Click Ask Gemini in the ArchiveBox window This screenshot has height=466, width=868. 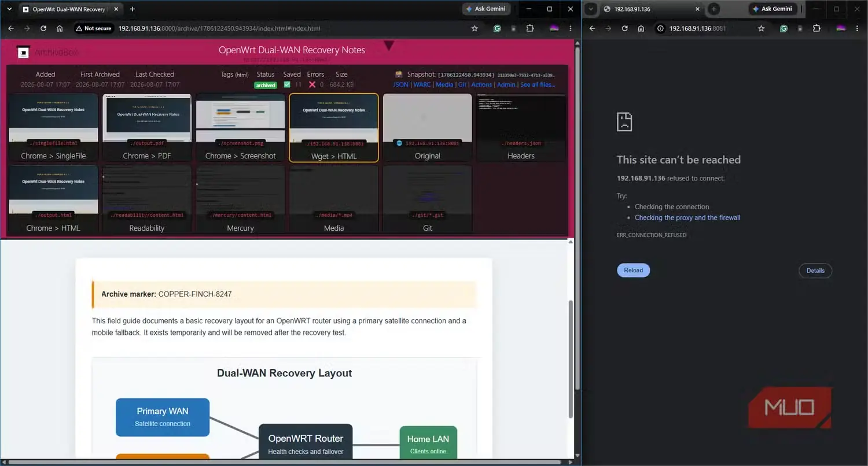(487, 9)
